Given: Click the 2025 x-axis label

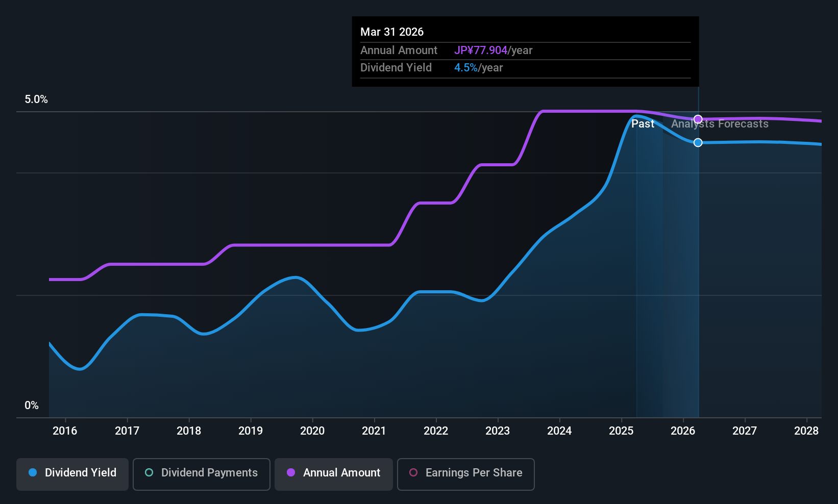Looking at the screenshot, I should click(x=621, y=431).
